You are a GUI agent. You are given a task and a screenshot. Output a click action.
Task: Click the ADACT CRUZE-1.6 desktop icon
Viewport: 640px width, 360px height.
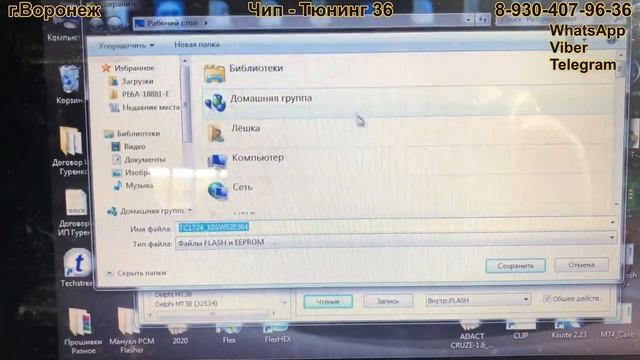click(x=472, y=336)
